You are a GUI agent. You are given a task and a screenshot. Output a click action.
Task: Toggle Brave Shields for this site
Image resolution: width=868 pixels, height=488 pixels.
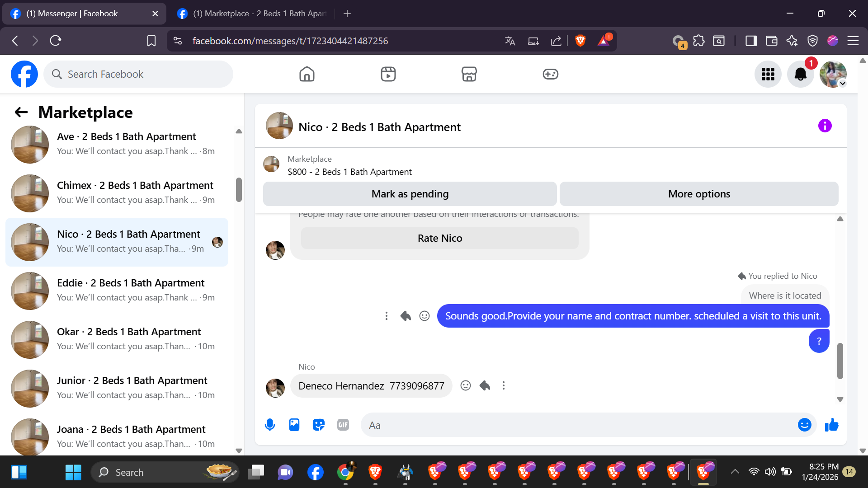[580, 41]
